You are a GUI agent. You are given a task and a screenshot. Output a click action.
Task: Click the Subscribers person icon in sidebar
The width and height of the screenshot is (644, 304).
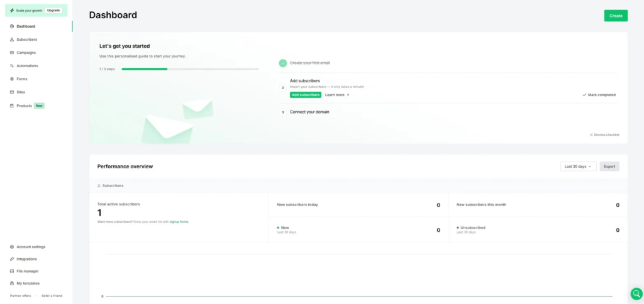click(x=12, y=40)
